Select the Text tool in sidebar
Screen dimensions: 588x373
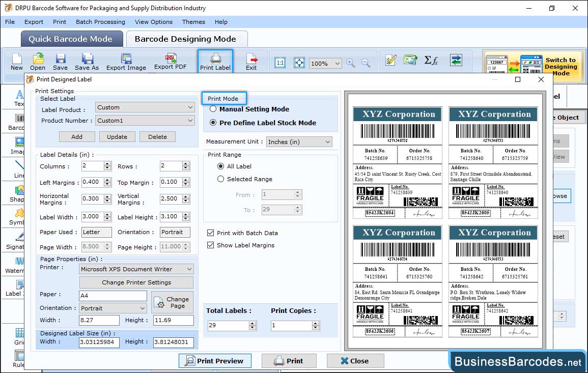19,98
